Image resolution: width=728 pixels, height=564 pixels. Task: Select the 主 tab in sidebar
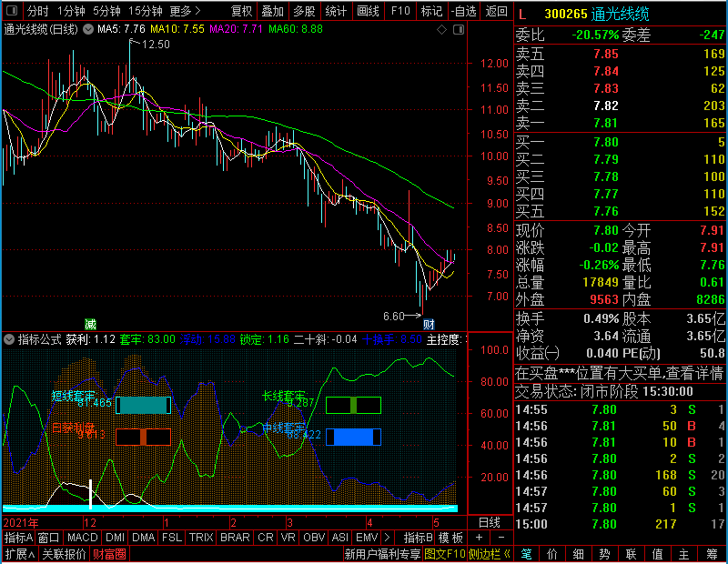[x=684, y=554]
